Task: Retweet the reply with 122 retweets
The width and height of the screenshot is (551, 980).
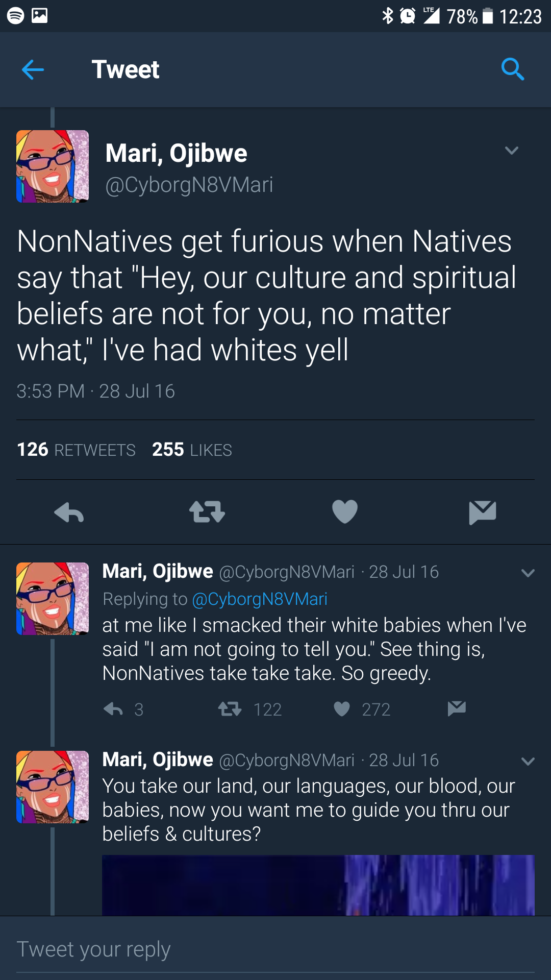Action: pos(230,709)
